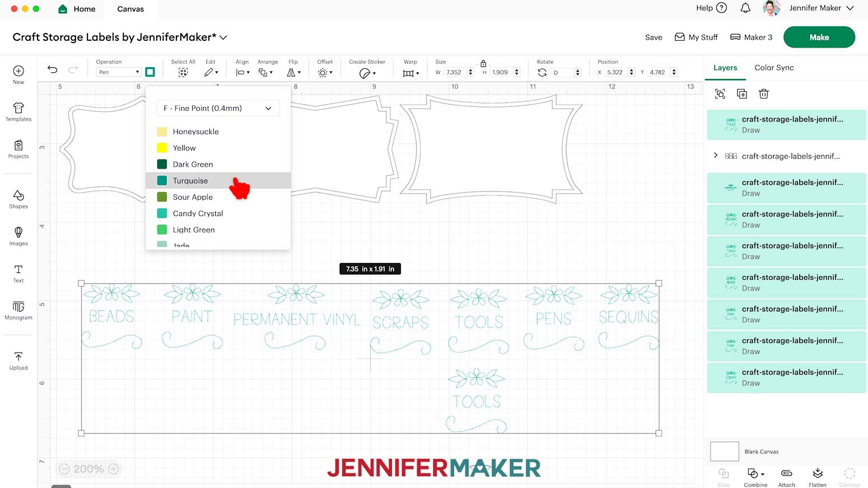The image size is (868, 488).
Task: Switch to the Color Sync tab
Action: (774, 68)
